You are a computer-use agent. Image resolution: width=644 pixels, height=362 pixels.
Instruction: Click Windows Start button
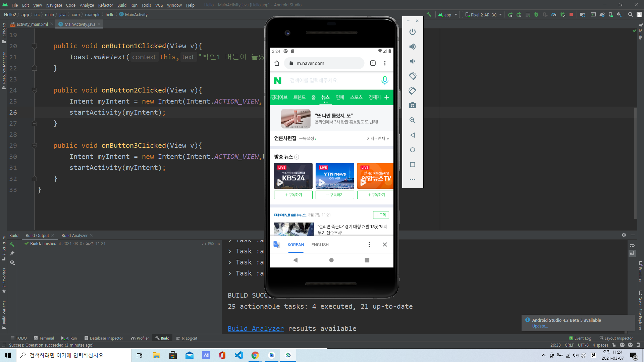pos(8,355)
